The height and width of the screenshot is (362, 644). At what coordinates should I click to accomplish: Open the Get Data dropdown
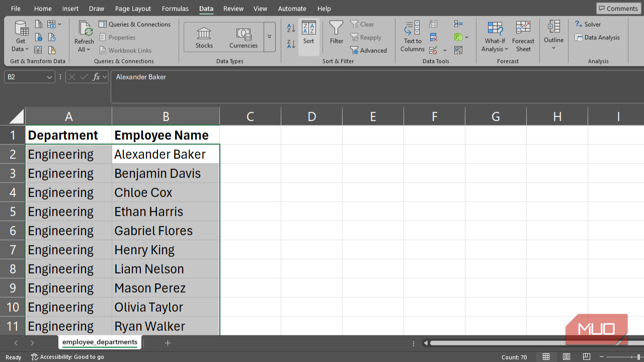coord(21,36)
